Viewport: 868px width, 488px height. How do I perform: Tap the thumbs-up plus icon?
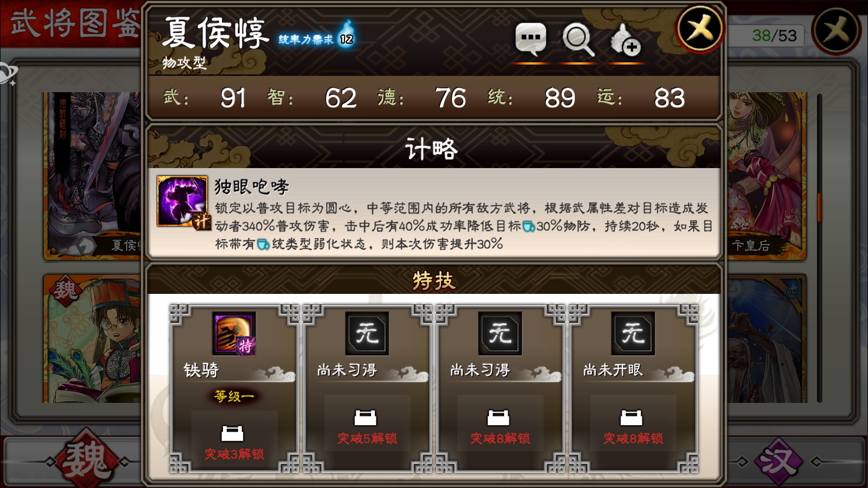point(625,40)
